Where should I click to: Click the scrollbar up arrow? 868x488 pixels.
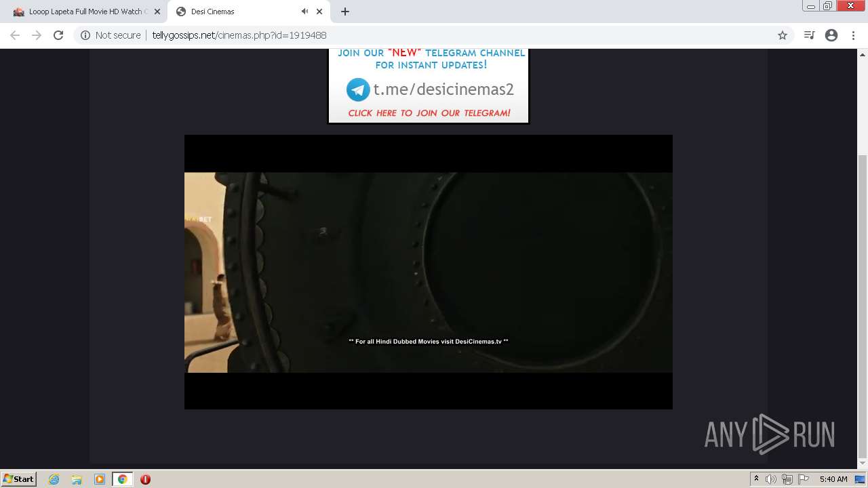pos(863,54)
